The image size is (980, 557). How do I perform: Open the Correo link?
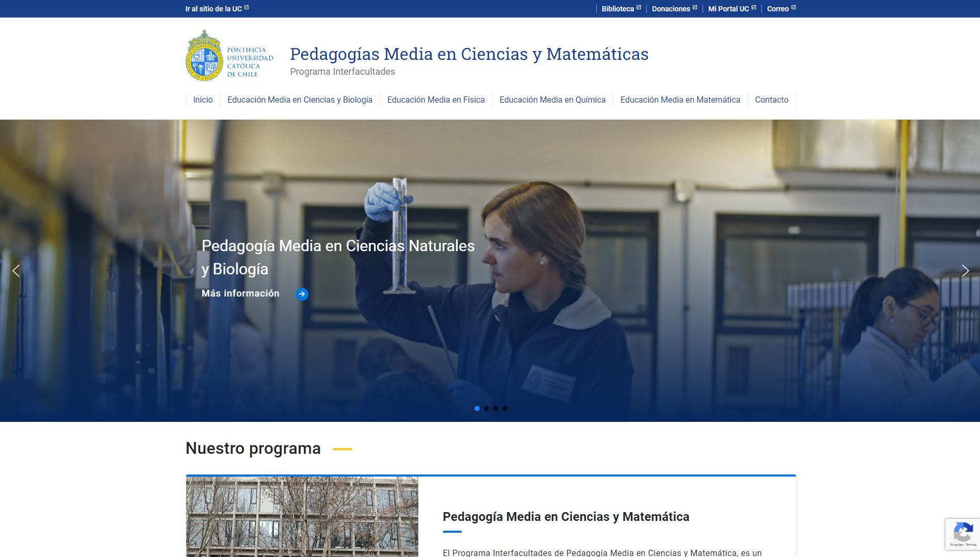click(781, 9)
